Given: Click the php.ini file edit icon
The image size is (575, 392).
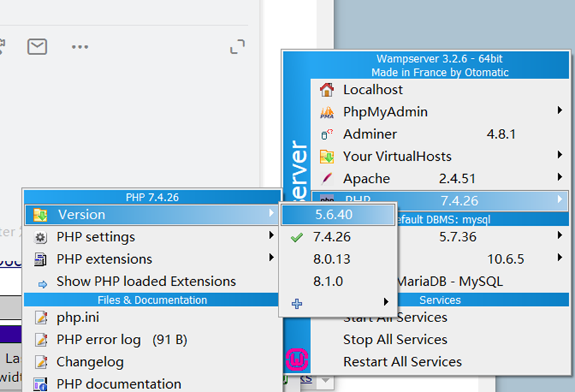Looking at the screenshot, I should point(41,318).
